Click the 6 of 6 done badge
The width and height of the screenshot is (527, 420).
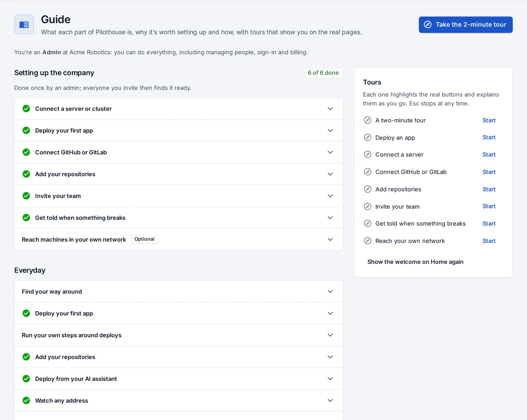point(323,73)
